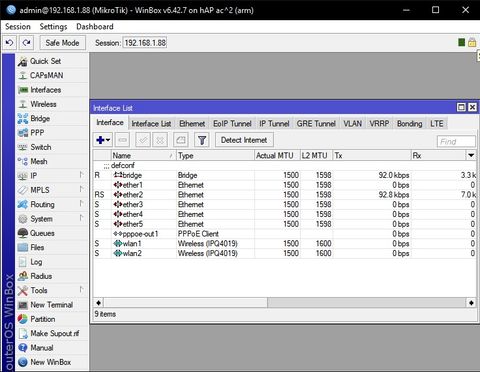Click the Redo arrow button

point(26,43)
